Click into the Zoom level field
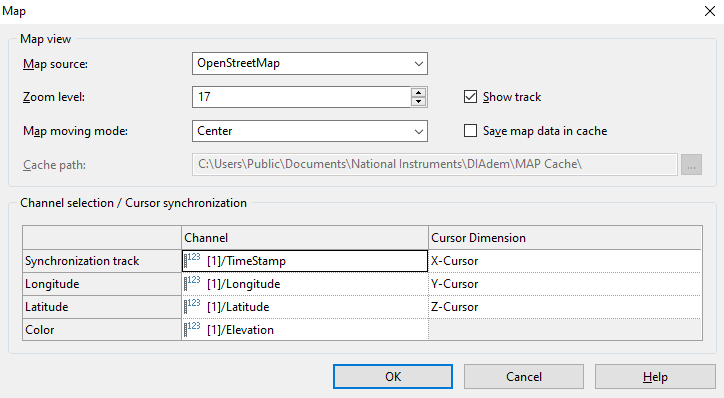724x398 pixels. coord(302,97)
